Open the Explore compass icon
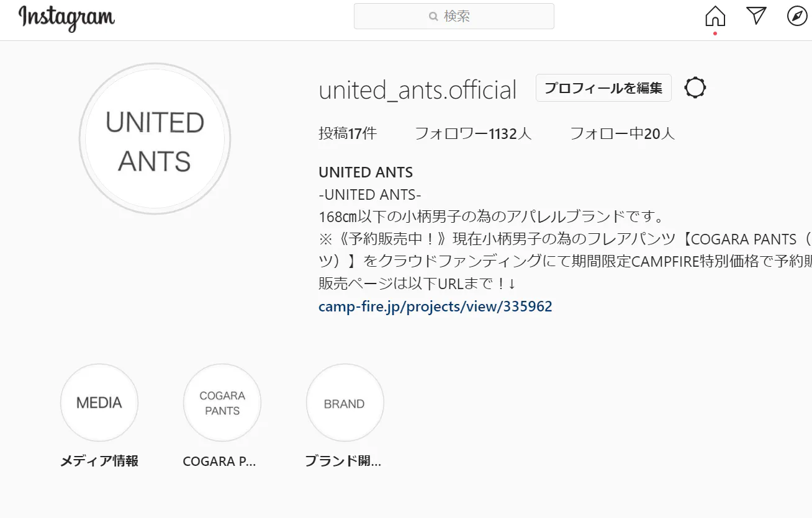The width and height of the screenshot is (812, 518). pos(797,16)
